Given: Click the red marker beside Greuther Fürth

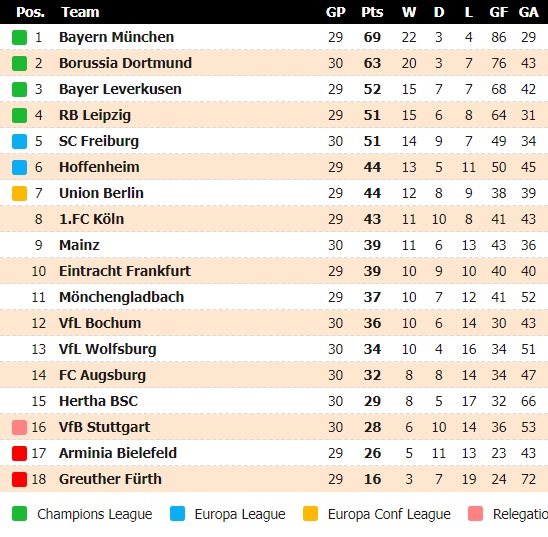Looking at the screenshot, I should tap(19, 479).
